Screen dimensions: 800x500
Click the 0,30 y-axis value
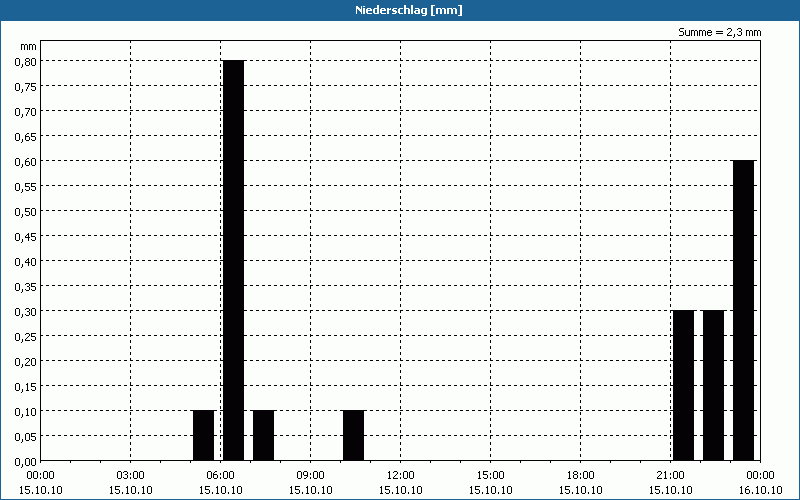[x=26, y=311]
